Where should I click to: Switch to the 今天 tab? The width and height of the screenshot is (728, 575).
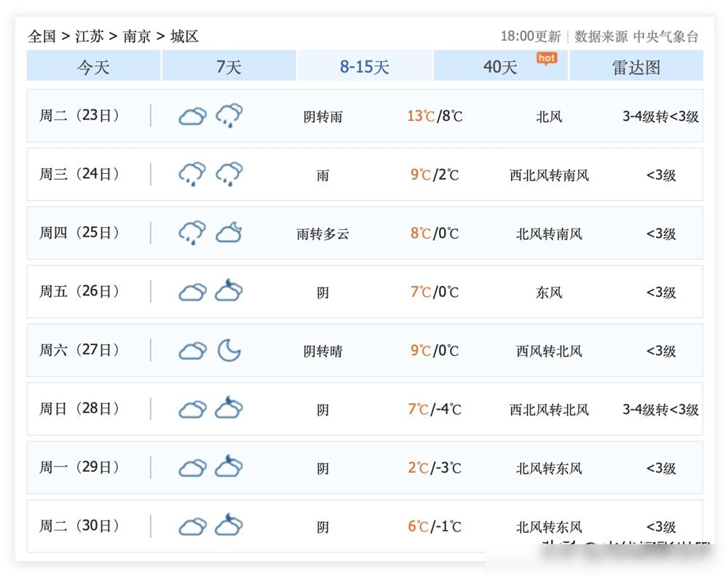pyautogui.click(x=93, y=66)
